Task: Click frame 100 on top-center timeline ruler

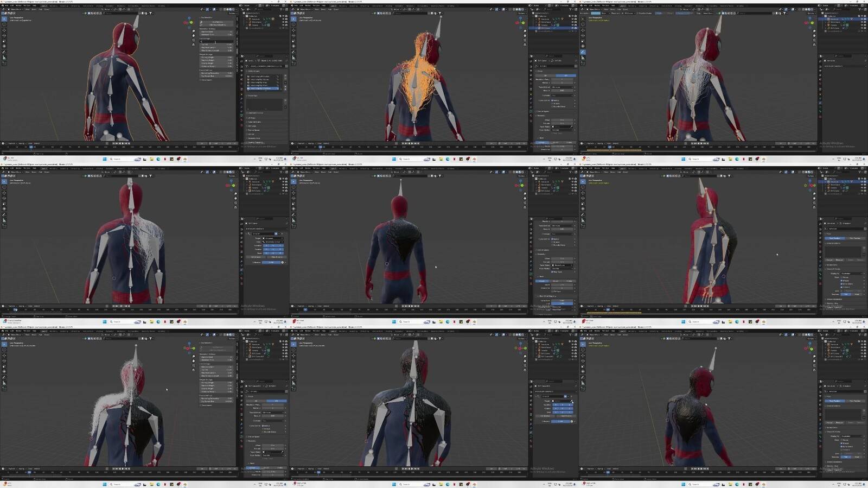Action: point(386,147)
